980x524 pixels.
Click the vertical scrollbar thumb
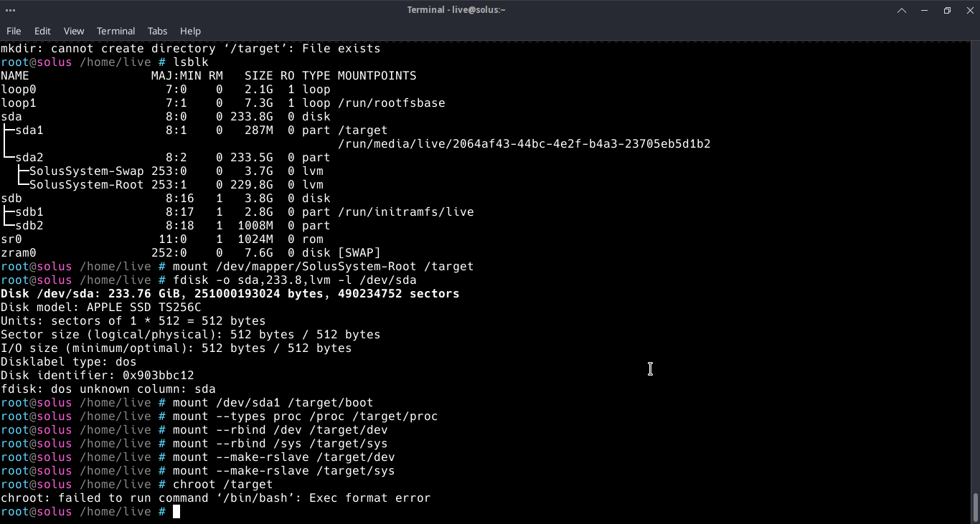click(975, 508)
